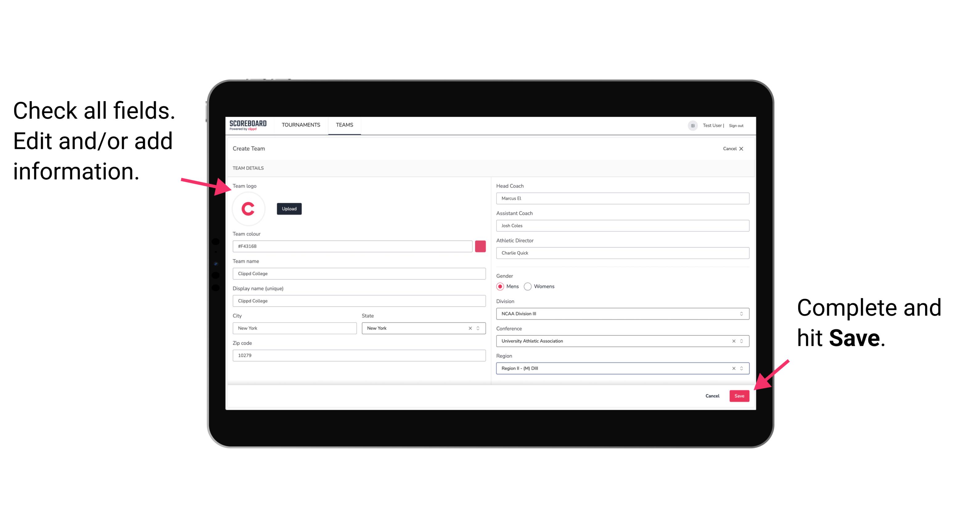Edit the team colour hex input field
The height and width of the screenshot is (527, 980).
pyautogui.click(x=352, y=246)
